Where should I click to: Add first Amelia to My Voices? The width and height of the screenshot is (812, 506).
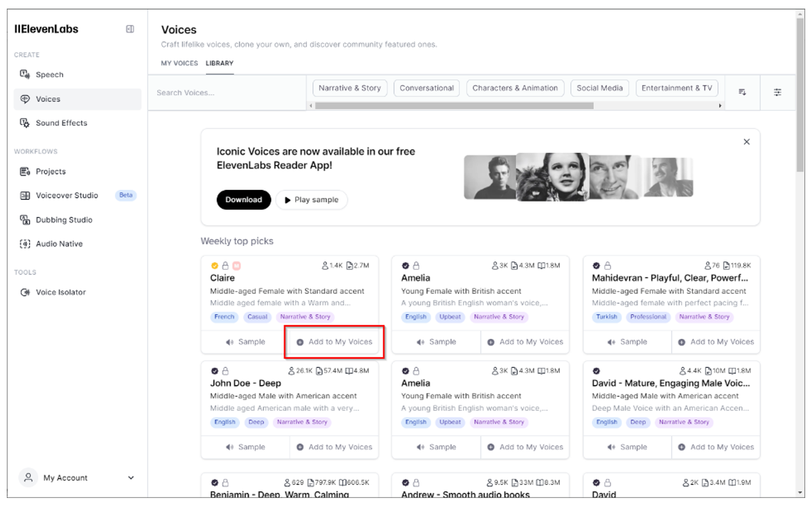(525, 342)
